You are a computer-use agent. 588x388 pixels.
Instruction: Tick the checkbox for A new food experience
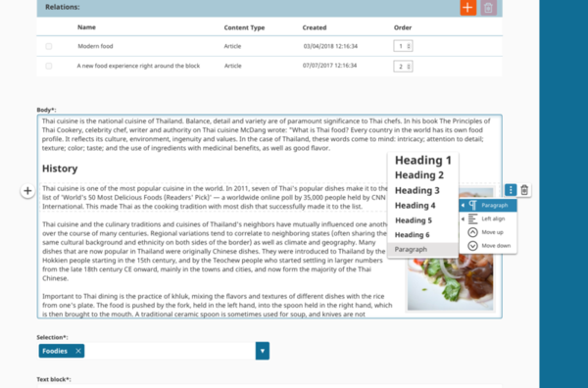coord(49,66)
